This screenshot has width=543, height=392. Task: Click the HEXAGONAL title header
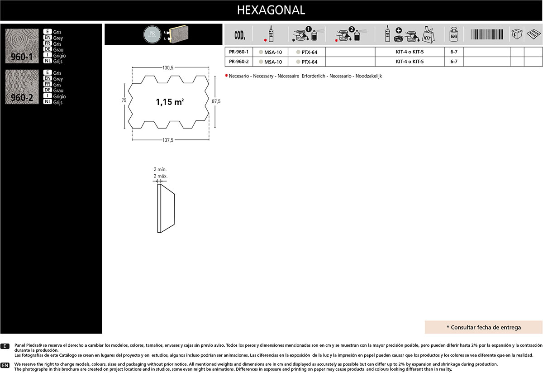point(271,10)
